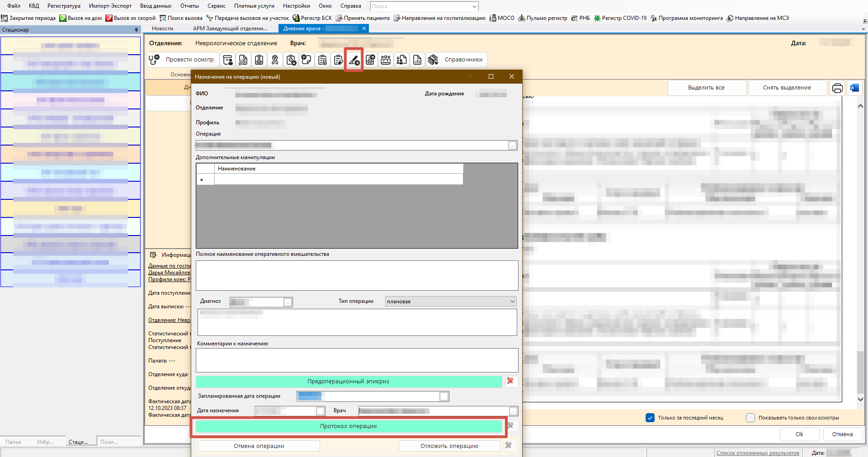Open the Отчеты menu
The image size is (868, 457).
189,6
